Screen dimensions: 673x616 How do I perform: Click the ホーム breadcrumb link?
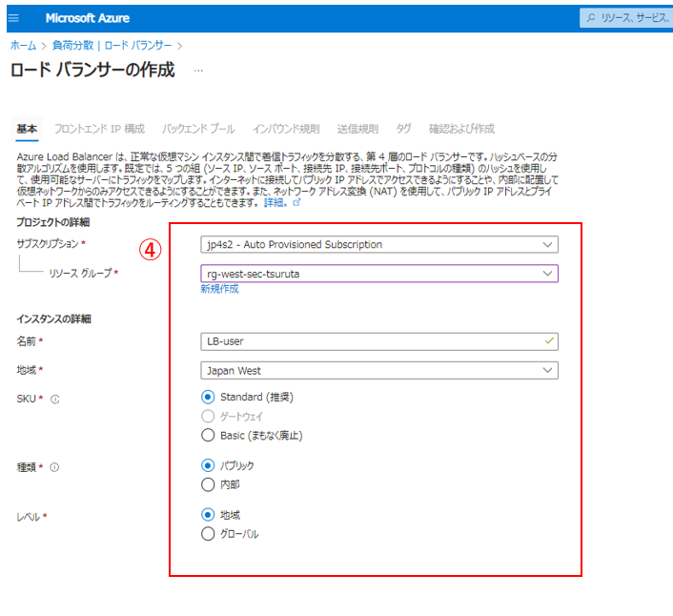(x=23, y=45)
